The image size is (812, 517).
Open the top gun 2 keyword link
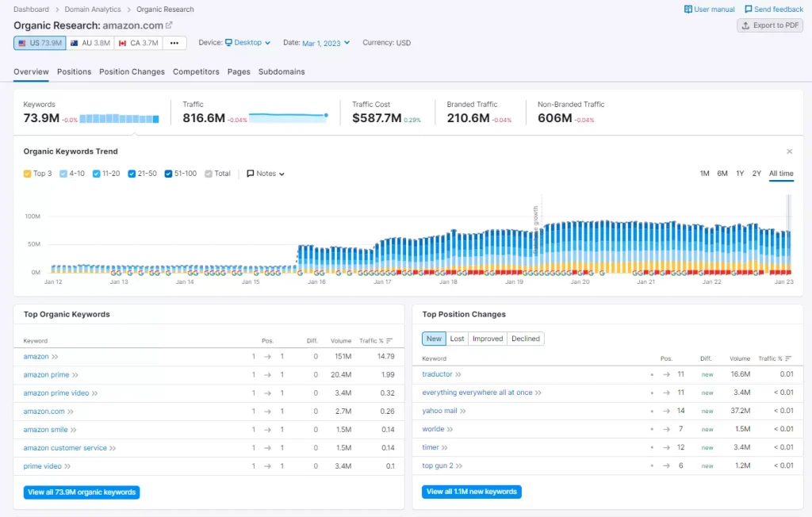(438, 465)
